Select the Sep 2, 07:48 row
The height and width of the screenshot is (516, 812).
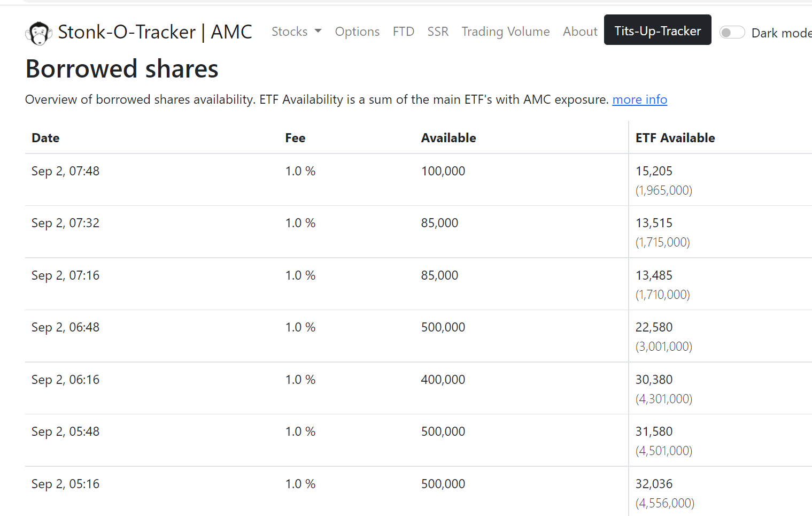click(x=65, y=171)
